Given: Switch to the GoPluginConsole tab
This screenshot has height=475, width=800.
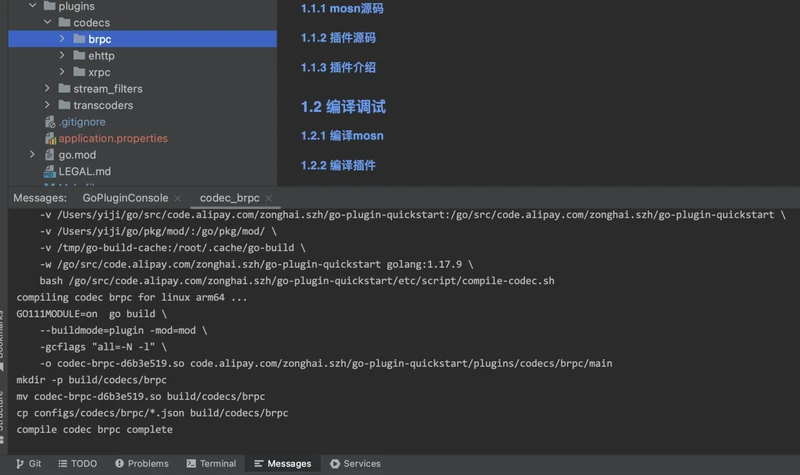Looking at the screenshot, I should coord(125,198).
